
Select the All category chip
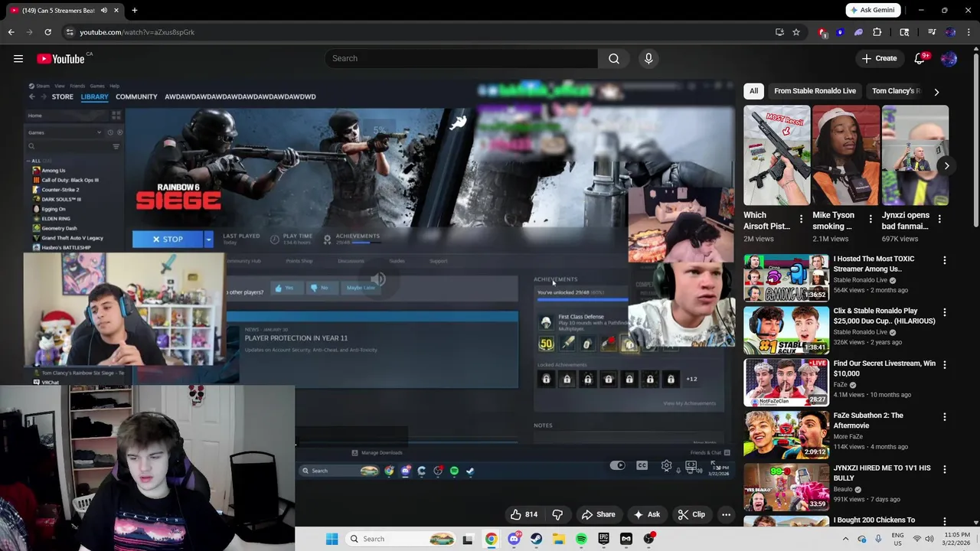tap(753, 91)
